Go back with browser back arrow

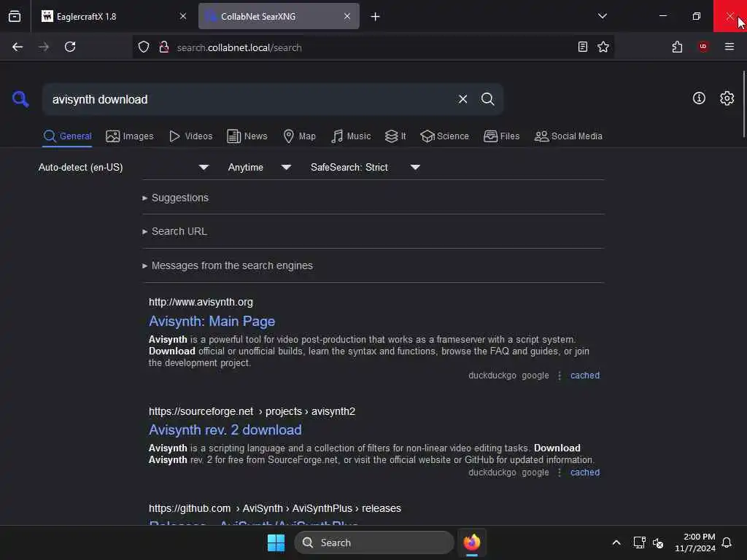click(x=18, y=47)
